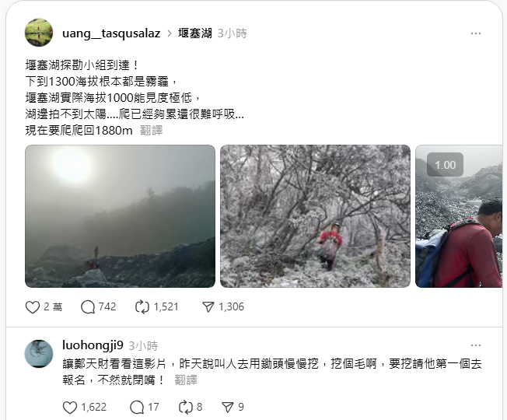Open the 堰塞湖 topic tag
The width and height of the screenshot is (507, 420).
(195, 33)
